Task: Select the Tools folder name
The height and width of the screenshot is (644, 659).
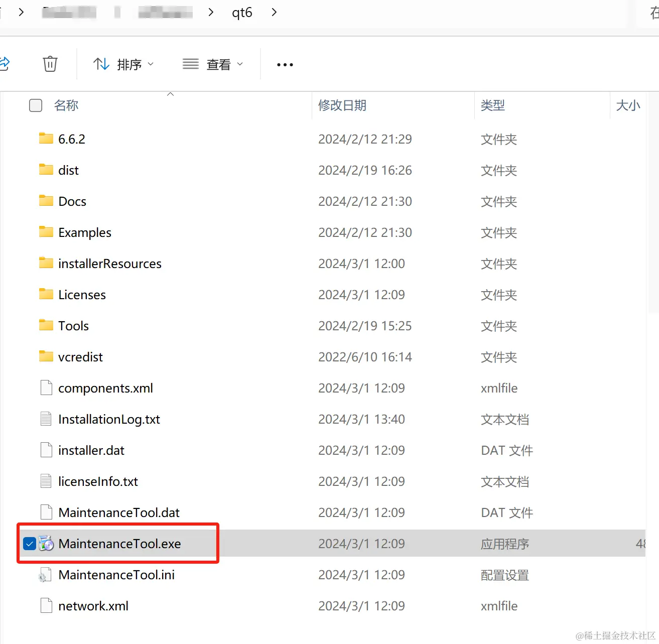Action: click(x=73, y=326)
